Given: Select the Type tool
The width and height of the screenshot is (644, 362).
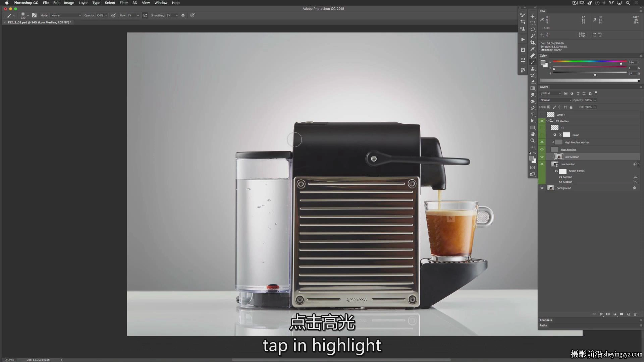Looking at the screenshot, I should click(x=532, y=114).
